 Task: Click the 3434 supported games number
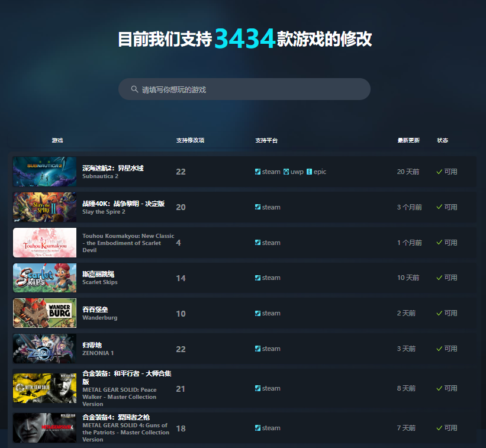tap(244, 38)
